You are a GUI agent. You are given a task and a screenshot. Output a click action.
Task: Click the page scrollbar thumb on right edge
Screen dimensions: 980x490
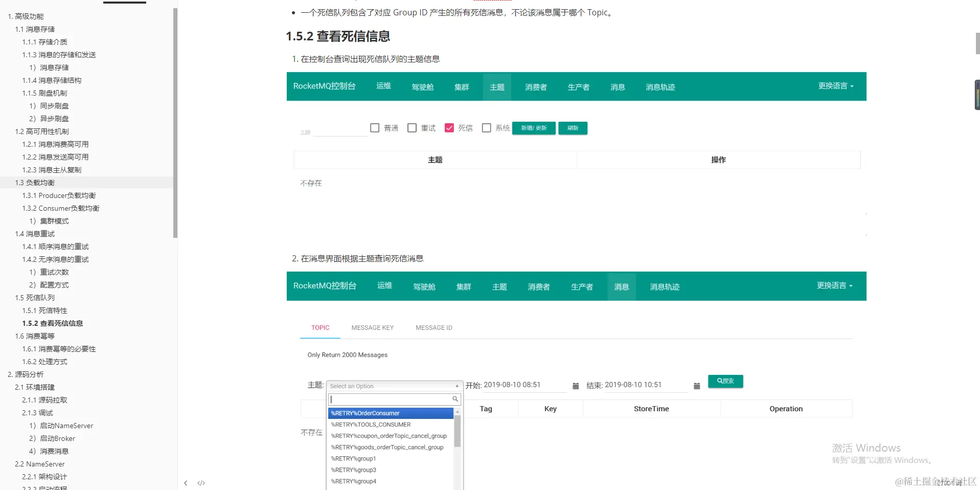click(977, 43)
